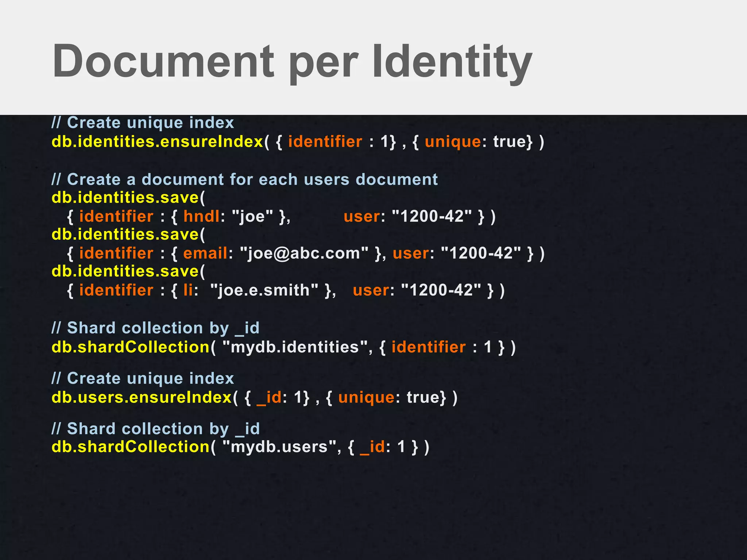Click the third 'db.identities.save(' line
747x560 pixels.
(128, 272)
